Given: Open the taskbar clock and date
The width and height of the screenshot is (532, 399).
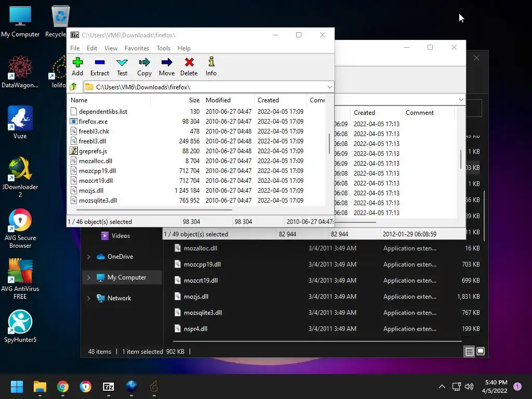Looking at the screenshot, I should (x=495, y=387).
